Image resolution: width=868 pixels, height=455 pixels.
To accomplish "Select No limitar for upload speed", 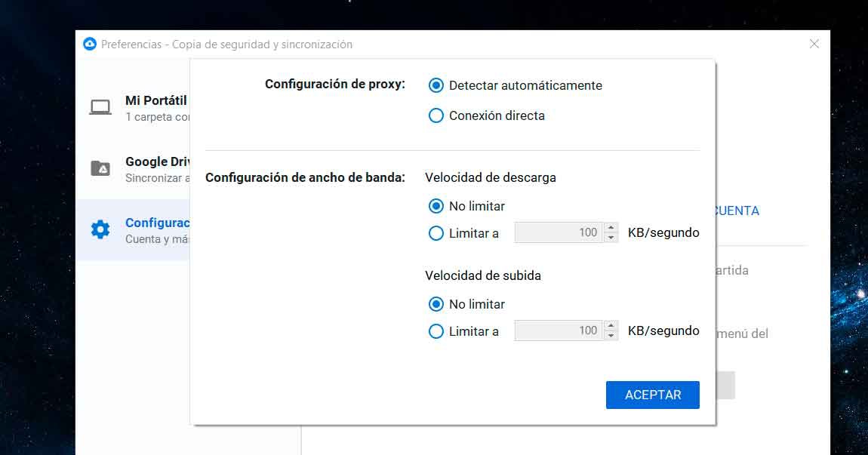I will (436, 304).
